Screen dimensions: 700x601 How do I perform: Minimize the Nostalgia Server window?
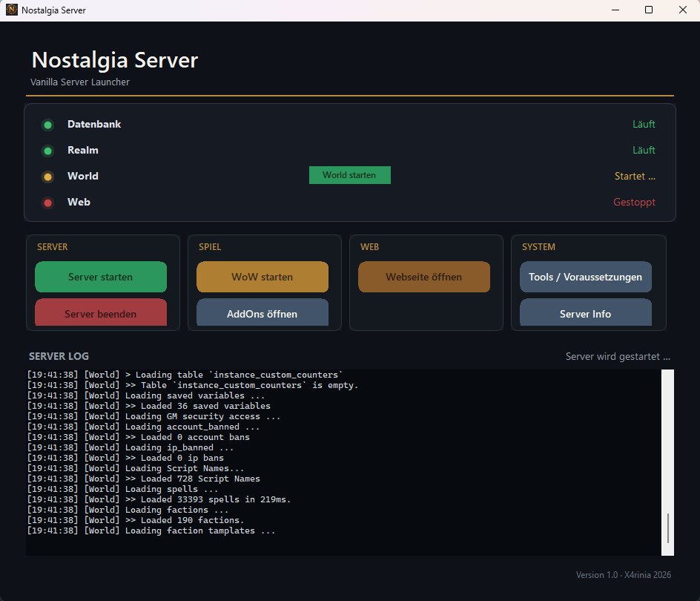(x=615, y=10)
